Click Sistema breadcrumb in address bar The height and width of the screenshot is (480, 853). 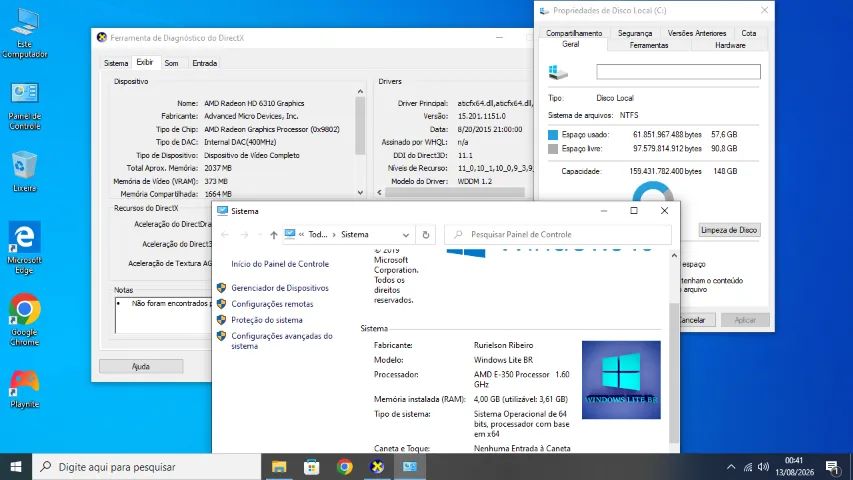355,235
